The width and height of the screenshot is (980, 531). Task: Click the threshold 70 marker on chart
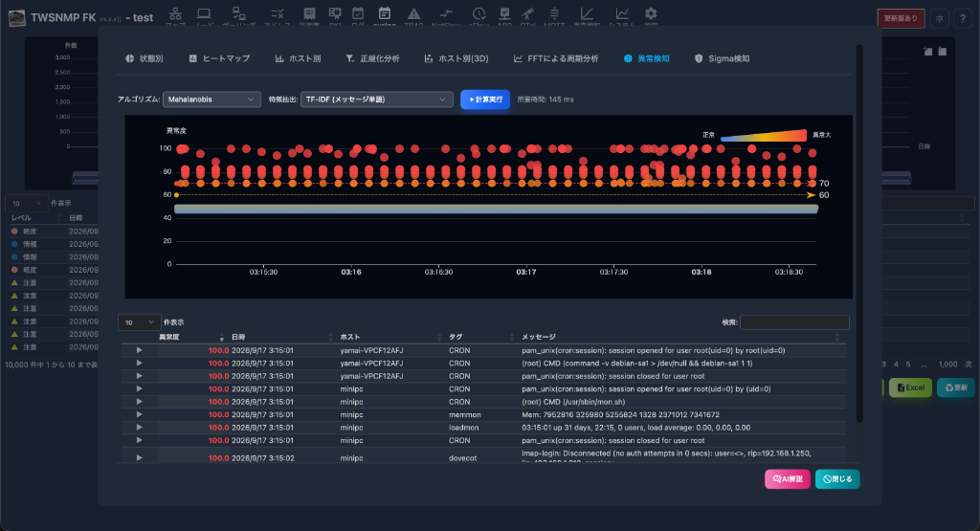click(824, 183)
